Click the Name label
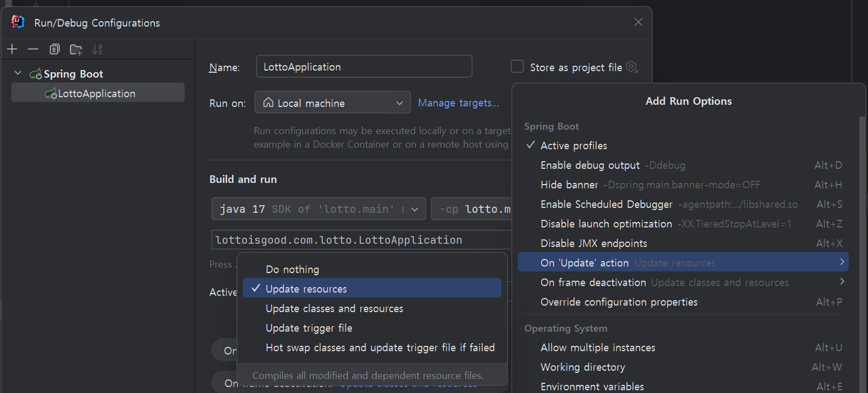 (x=224, y=67)
